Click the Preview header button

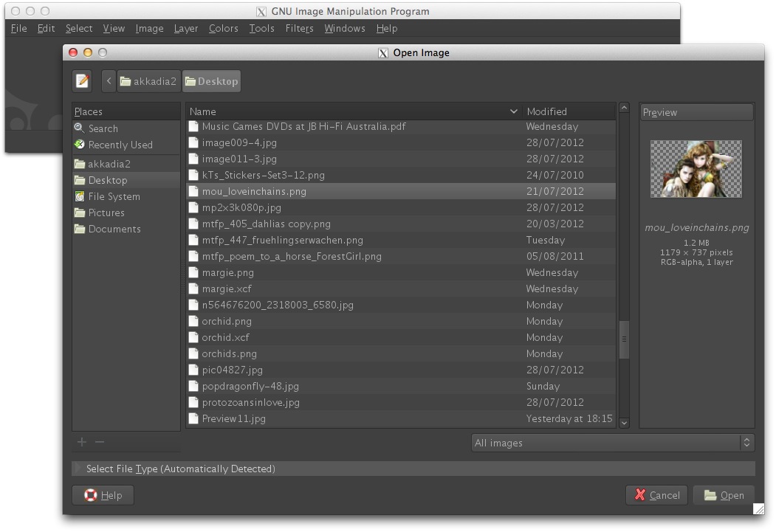coord(697,112)
